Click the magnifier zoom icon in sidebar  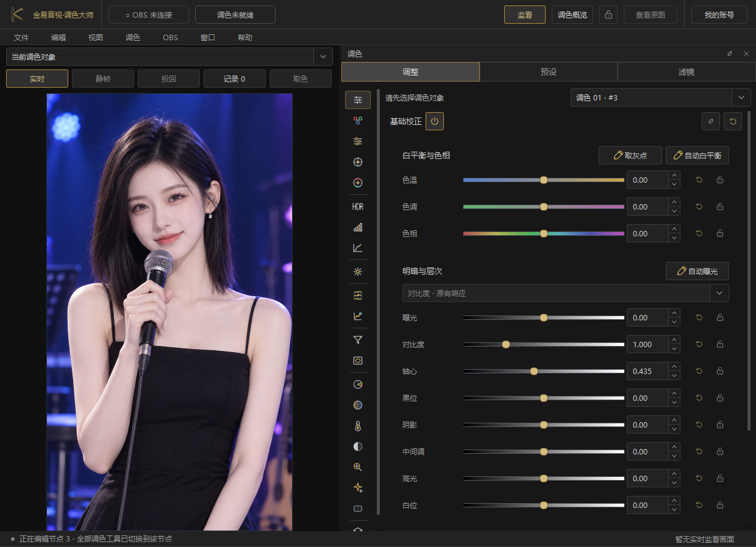pos(358,467)
